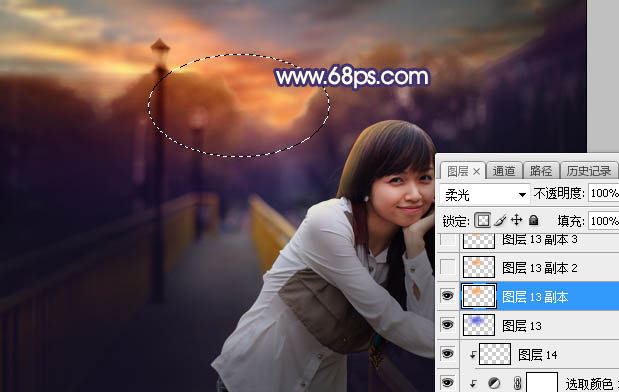Hide the 图层 13 副本 layer
Viewport: 619px width, 392px height.
pyautogui.click(x=448, y=296)
